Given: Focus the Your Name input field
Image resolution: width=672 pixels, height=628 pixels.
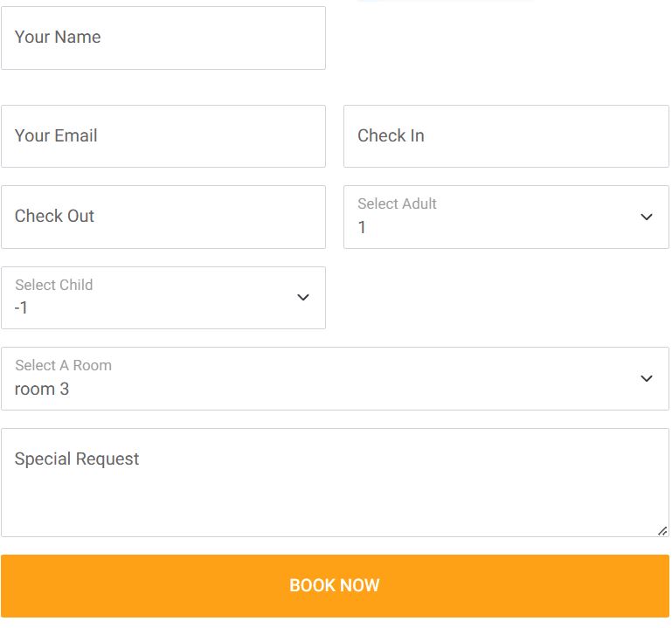Looking at the screenshot, I should coord(163,38).
